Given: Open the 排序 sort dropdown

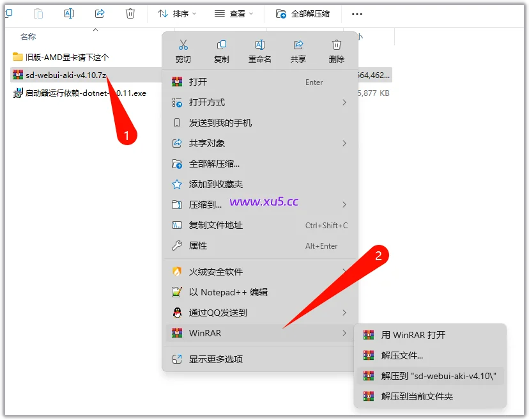Looking at the screenshot, I should click(177, 13).
